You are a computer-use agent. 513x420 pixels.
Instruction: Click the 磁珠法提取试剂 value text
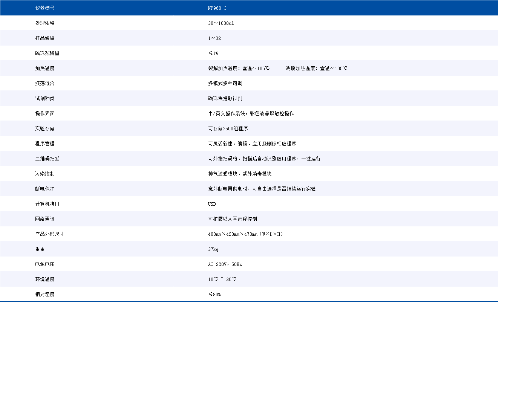coord(225,98)
